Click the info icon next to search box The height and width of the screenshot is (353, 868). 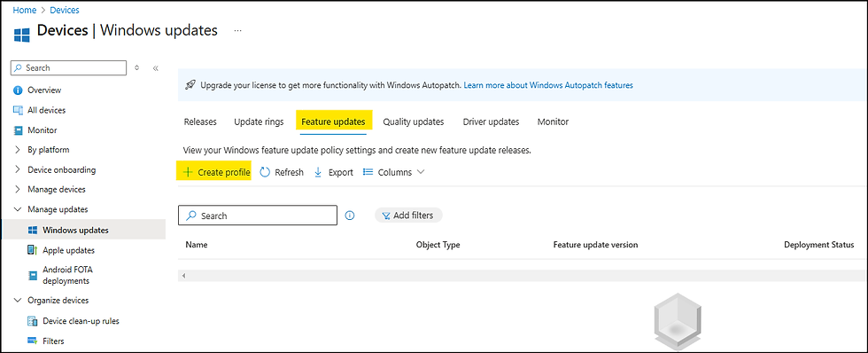coord(350,216)
